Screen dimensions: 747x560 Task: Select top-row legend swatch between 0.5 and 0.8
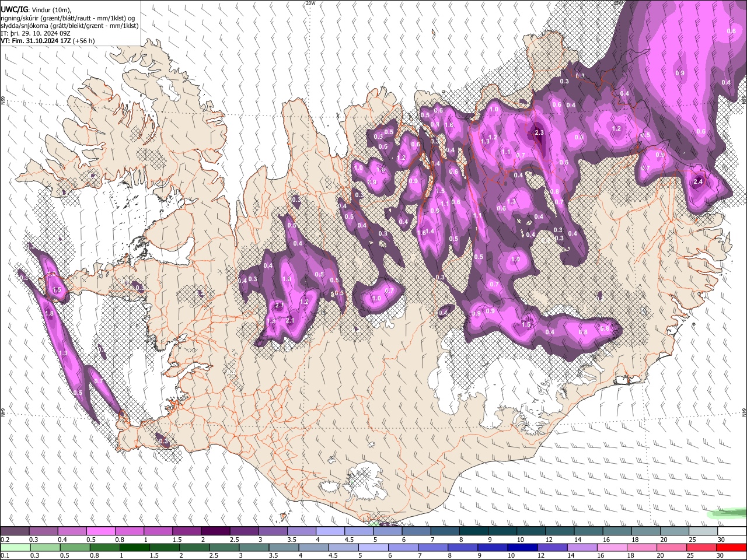100,531
